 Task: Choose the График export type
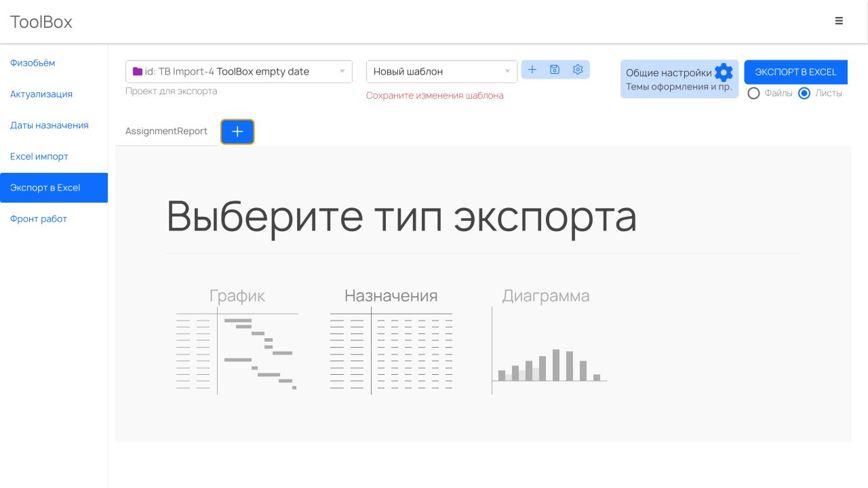(237, 342)
